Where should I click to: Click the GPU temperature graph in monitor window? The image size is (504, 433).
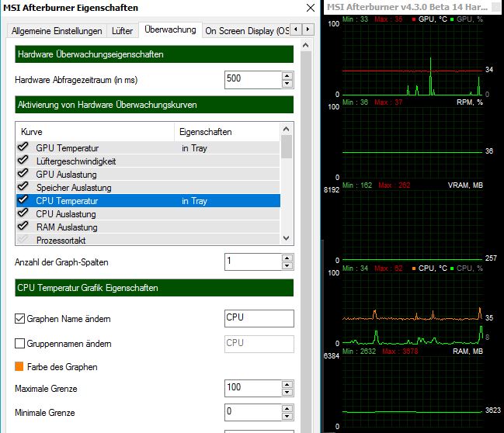(413, 59)
